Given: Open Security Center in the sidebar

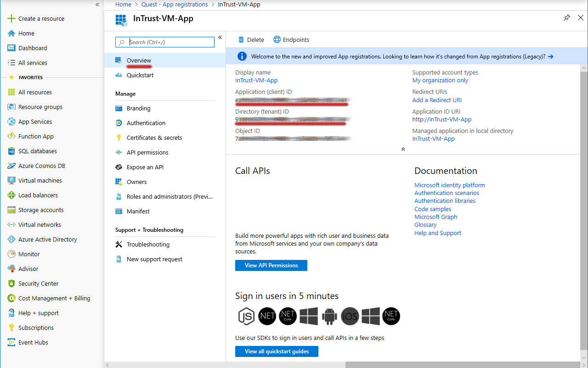Looking at the screenshot, I should [x=38, y=283].
